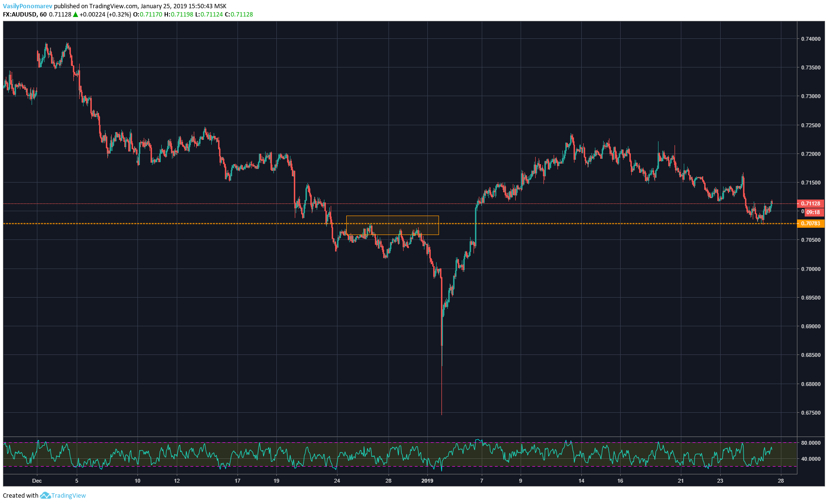Click the 0.71124 low price value in header
Image resolution: width=828 pixels, height=504 pixels.
[212, 15]
